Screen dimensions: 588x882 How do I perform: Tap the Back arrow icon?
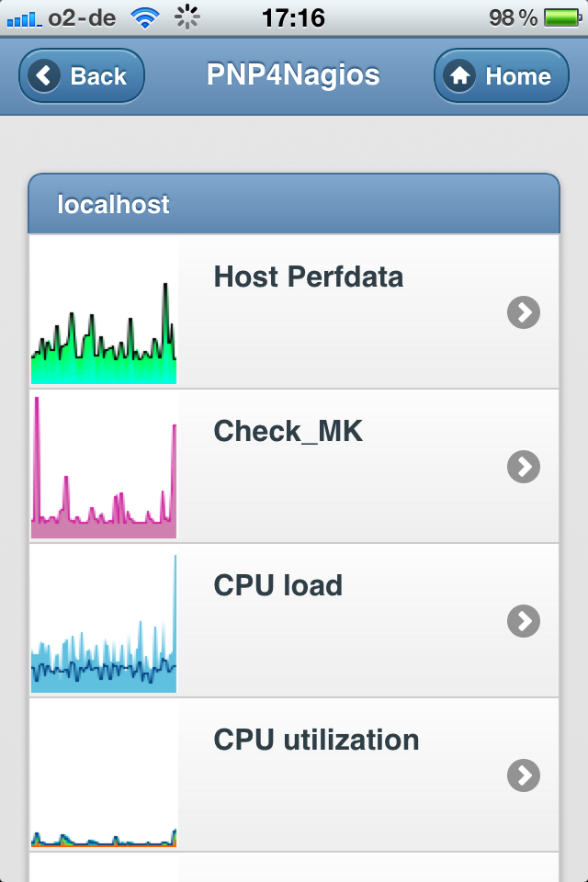[44, 76]
